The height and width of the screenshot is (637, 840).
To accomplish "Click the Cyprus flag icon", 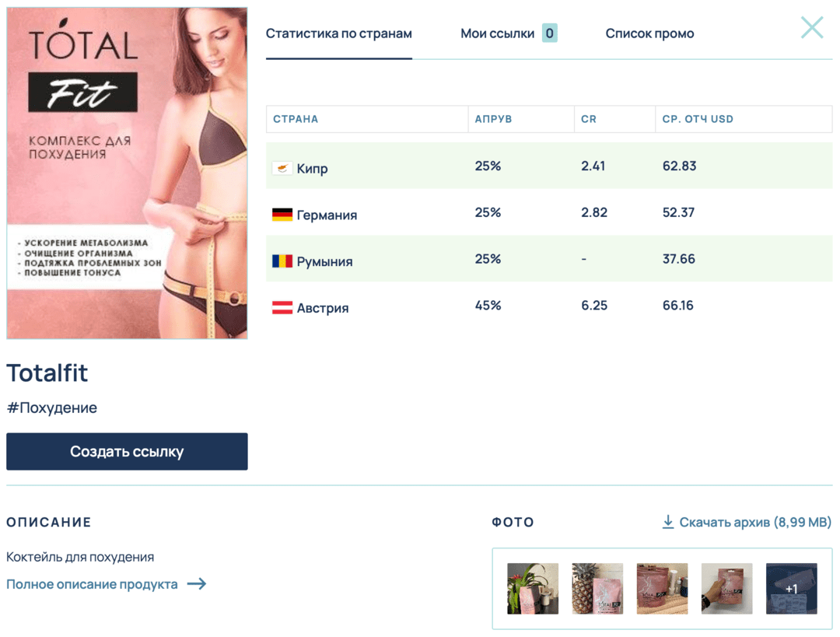I will pos(282,168).
